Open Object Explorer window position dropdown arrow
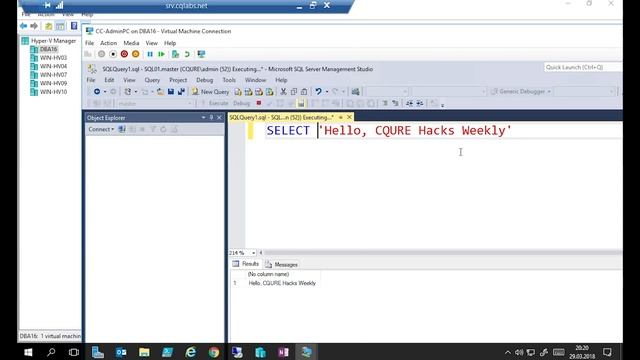Screen dimensions: 640x360 [203, 118]
